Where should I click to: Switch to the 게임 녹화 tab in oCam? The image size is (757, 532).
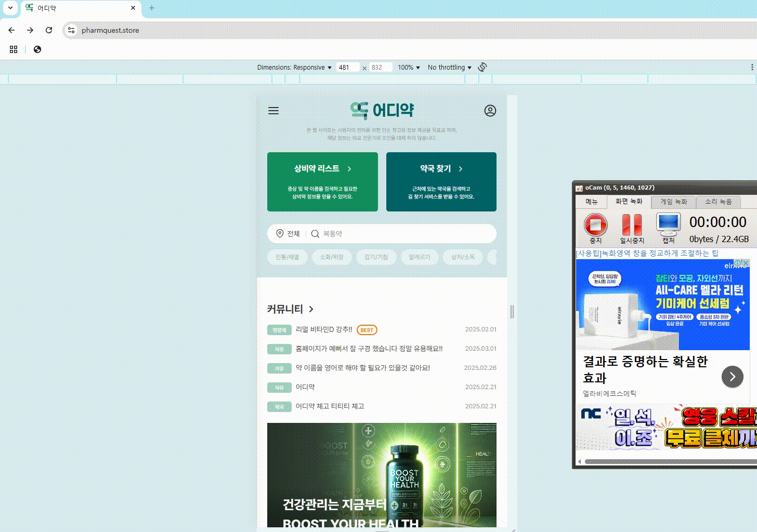tap(674, 202)
